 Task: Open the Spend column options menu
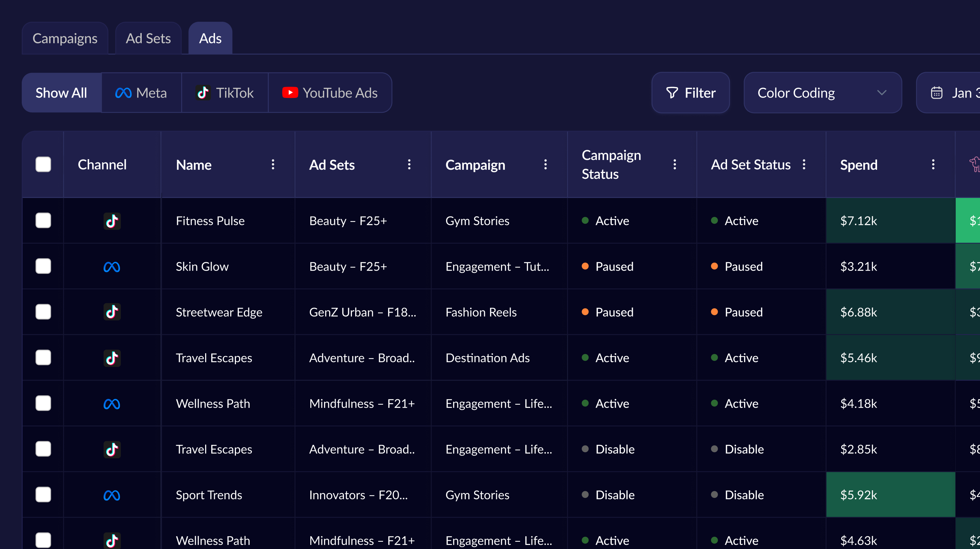pos(933,165)
